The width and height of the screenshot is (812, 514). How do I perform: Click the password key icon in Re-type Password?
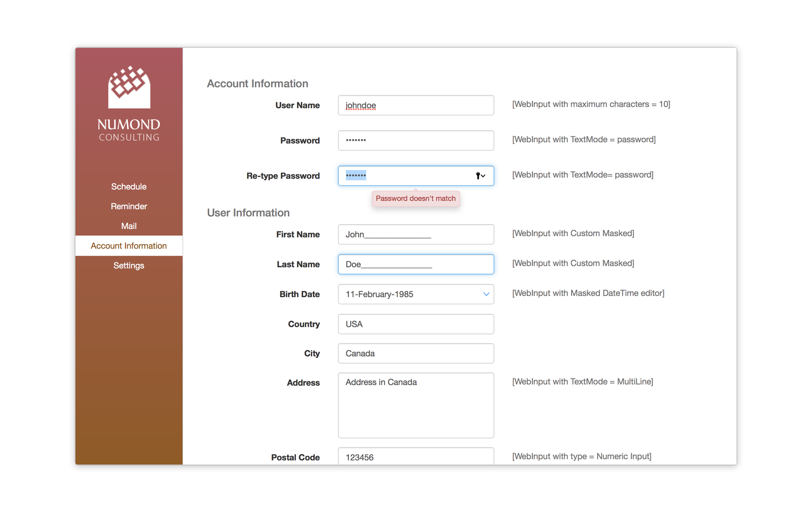pos(480,176)
